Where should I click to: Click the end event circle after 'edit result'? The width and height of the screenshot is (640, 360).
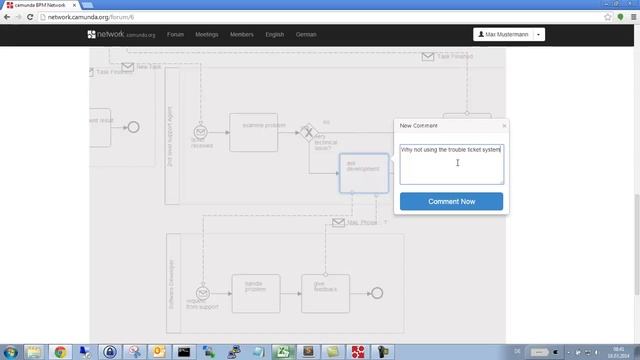coord(133,127)
